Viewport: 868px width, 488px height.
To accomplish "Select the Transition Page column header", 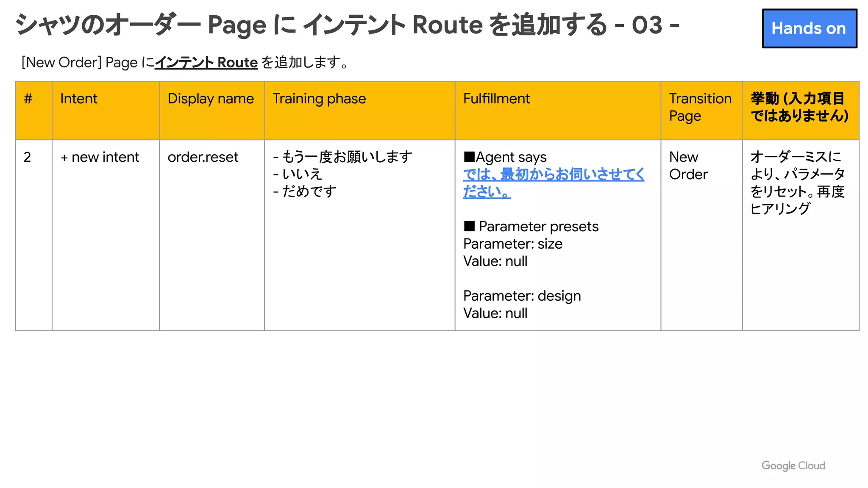I will (x=702, y=111).
